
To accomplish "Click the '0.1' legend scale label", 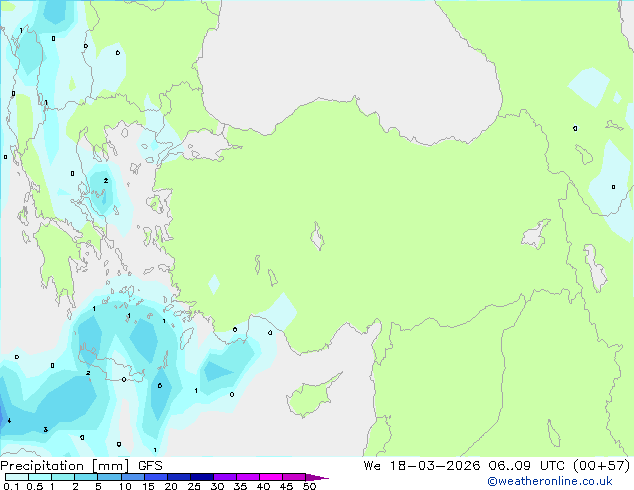I will pos(11,486).
